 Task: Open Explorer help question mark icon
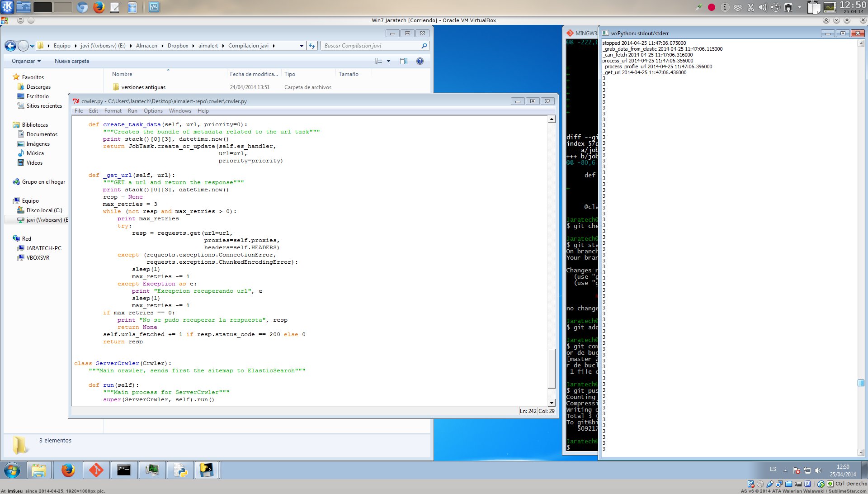point(420,61)
